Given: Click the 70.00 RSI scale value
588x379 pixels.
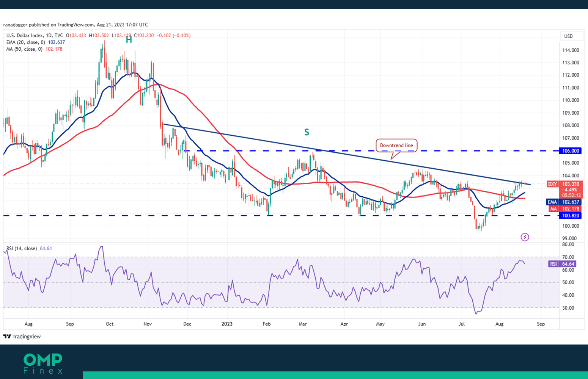Looking at the screenshot, I should pos(568,257).
